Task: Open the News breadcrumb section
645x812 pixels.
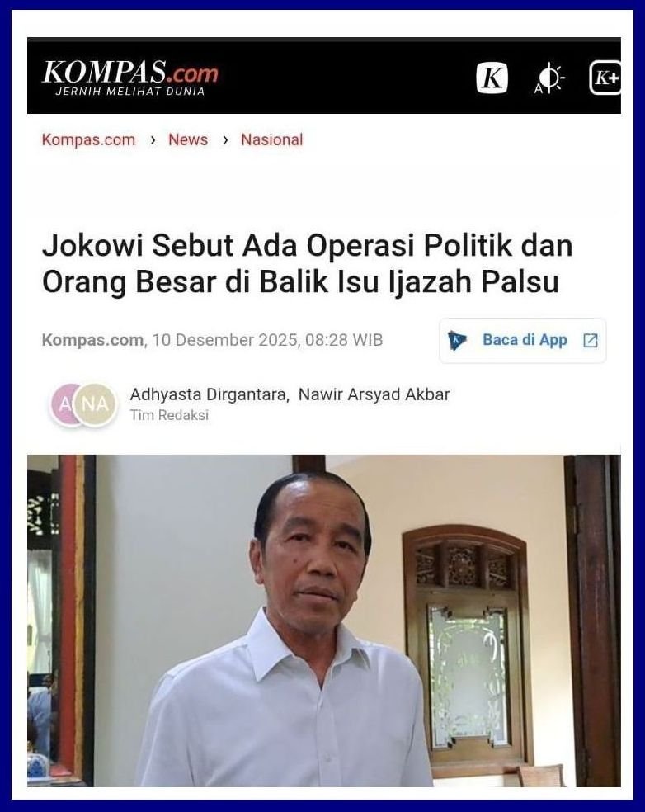Action: point(188,139)
